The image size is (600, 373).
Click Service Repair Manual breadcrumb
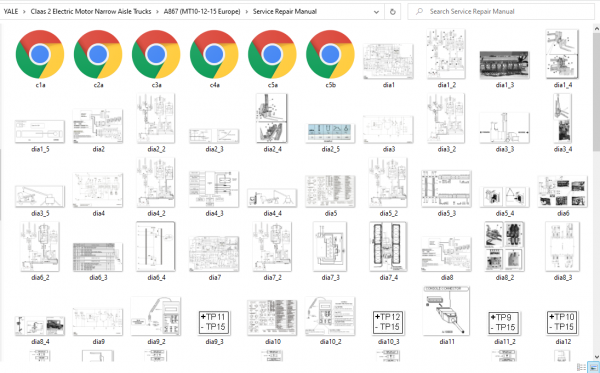click(285, 11)
